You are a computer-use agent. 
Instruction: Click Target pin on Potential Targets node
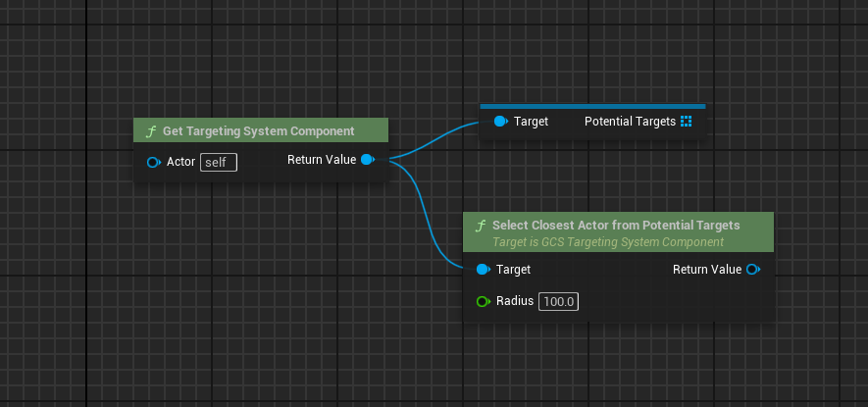pos(500,122)
